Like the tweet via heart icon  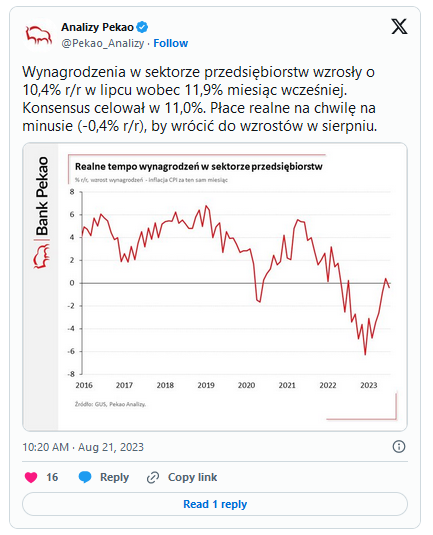pyautogui.click(x=31, y=477)
